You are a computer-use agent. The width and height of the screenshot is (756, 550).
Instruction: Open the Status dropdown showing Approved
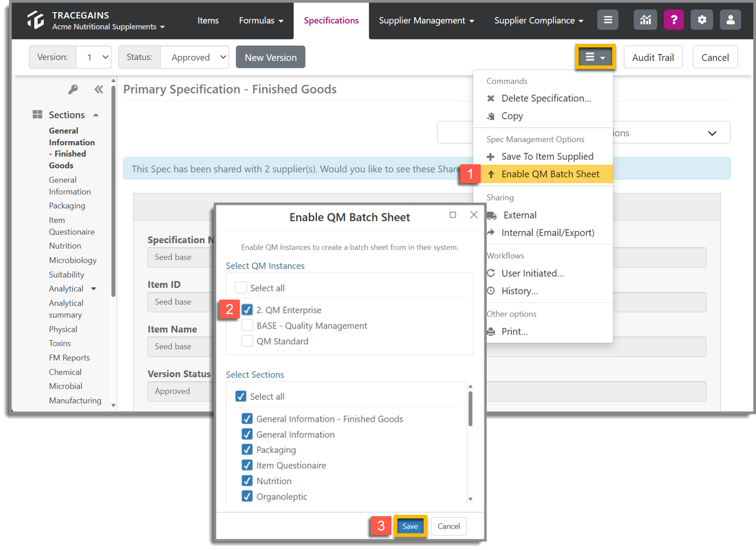[195, 57]
